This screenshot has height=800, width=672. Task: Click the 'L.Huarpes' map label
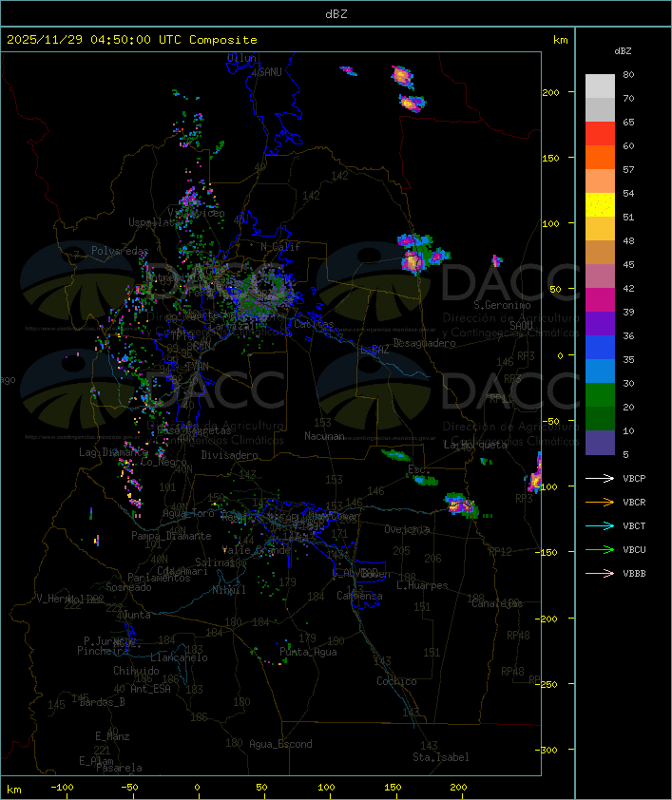click(422, 585)
